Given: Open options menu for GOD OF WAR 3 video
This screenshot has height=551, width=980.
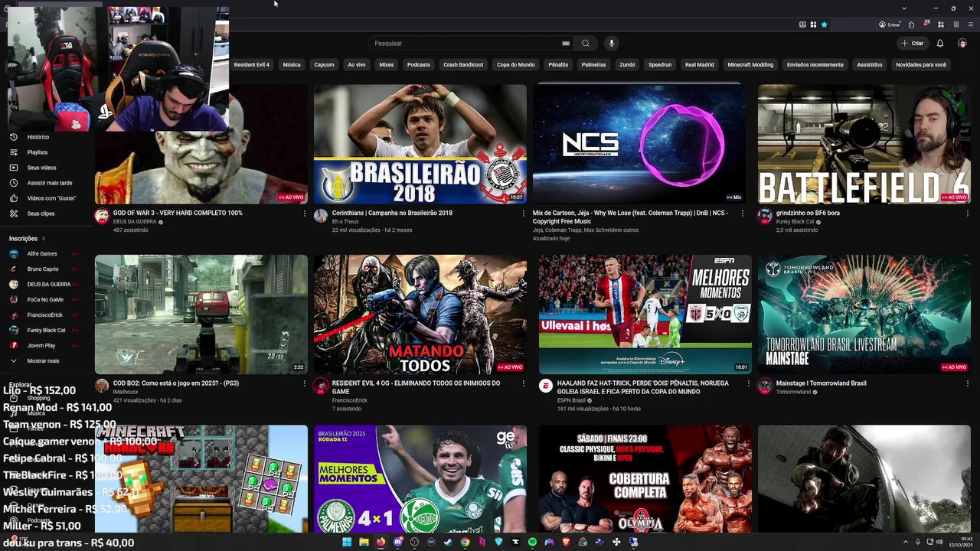Looking at the screenshot, I should coord(304,214).
